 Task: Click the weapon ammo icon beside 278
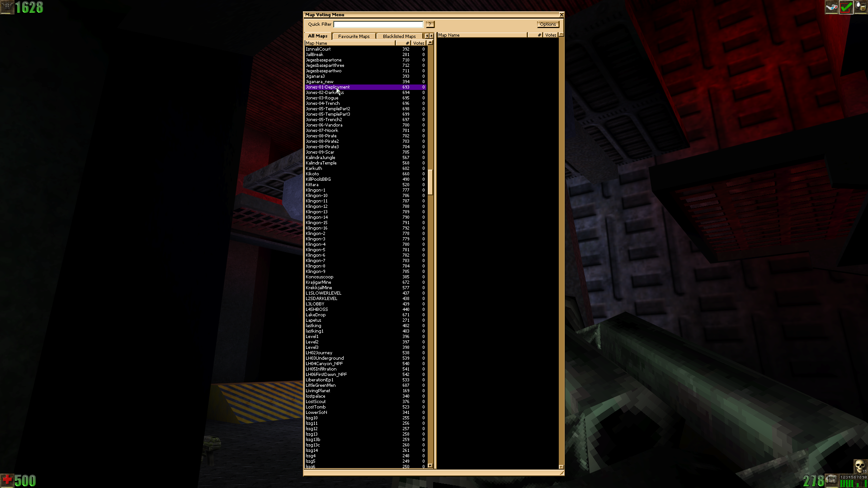tap(832, 480)
